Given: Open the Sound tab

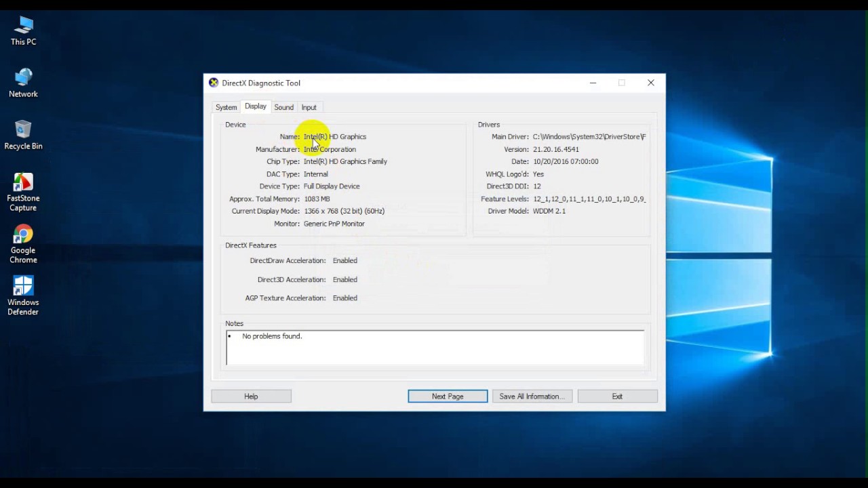Looking at the screenshot, I should [284, 107].
